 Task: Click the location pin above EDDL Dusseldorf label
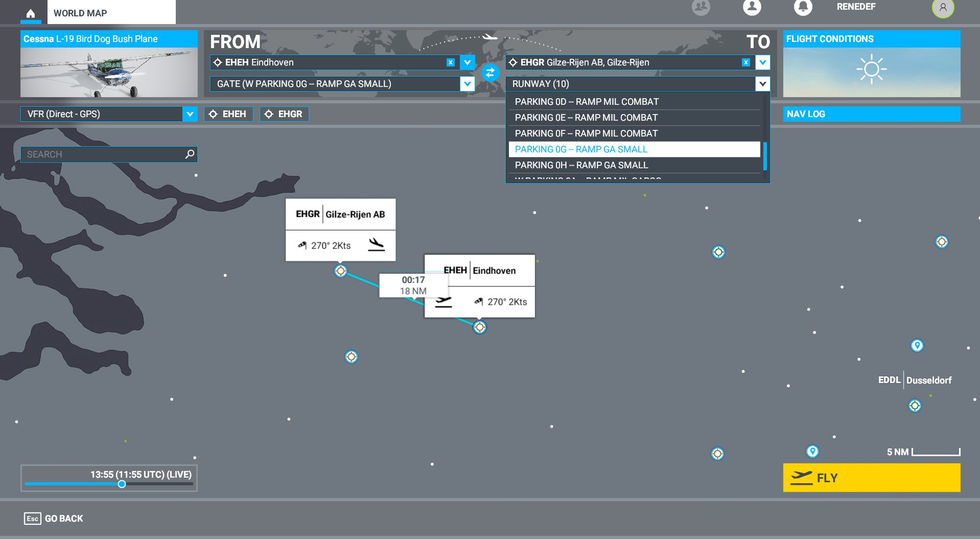point(917,346)
